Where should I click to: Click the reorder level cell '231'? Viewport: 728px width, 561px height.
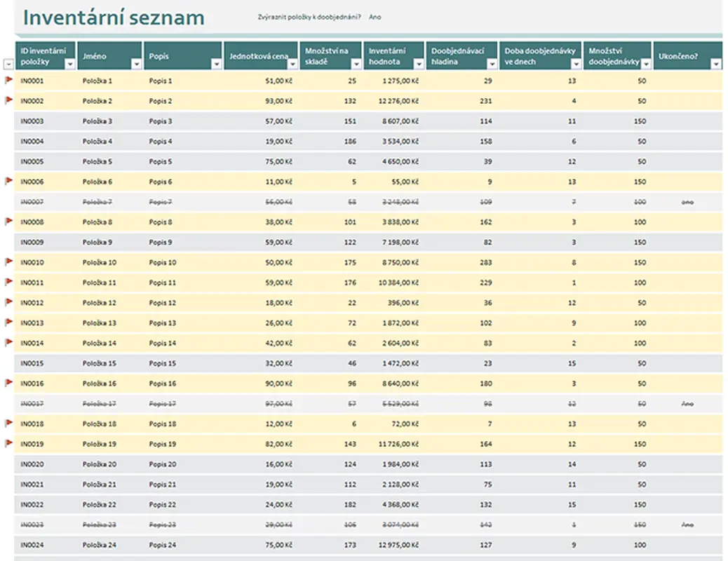[485, 101]
